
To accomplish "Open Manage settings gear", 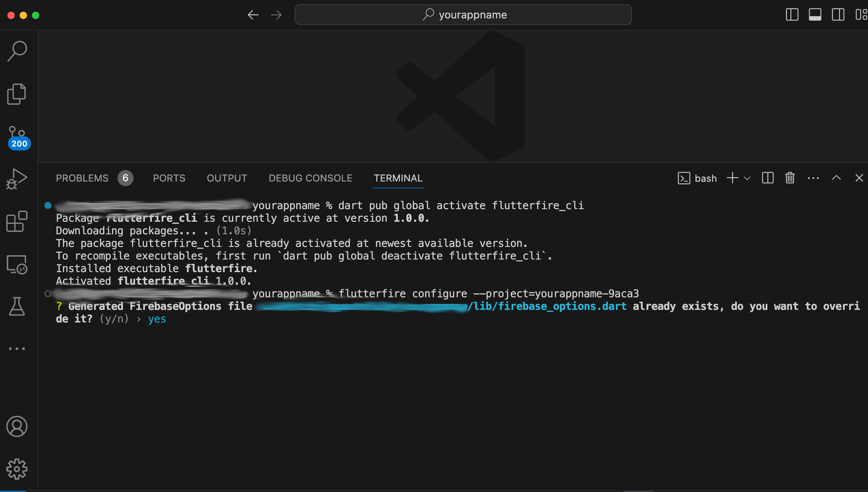I will click(17, 469).
